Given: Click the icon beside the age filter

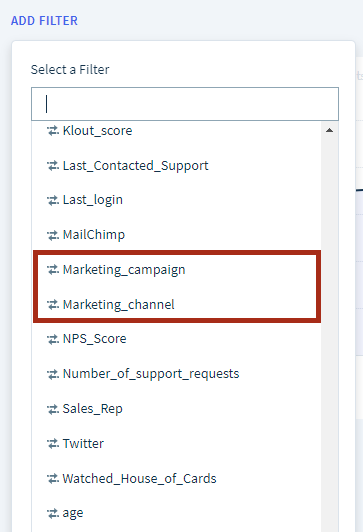Looking at the screenshot, I should coord(53,513).
